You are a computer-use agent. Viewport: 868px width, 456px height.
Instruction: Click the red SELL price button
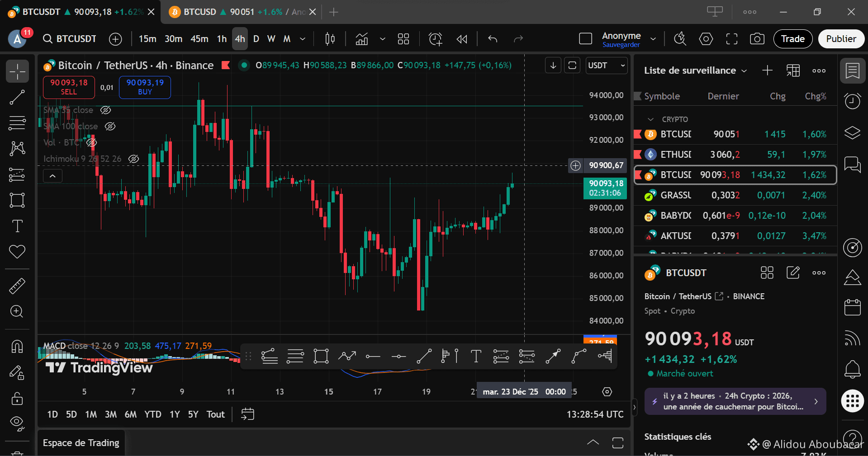click(69, 87)
